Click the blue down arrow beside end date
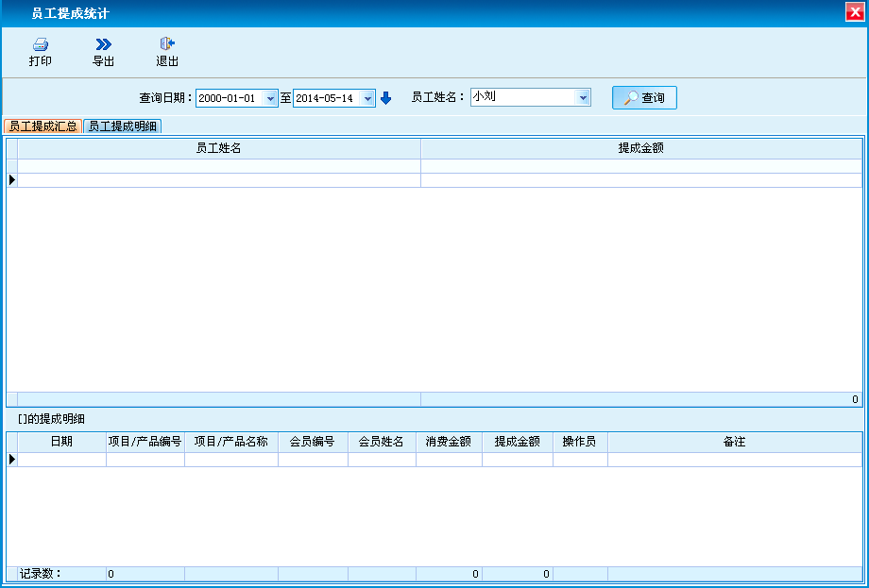 click(385, 98)
